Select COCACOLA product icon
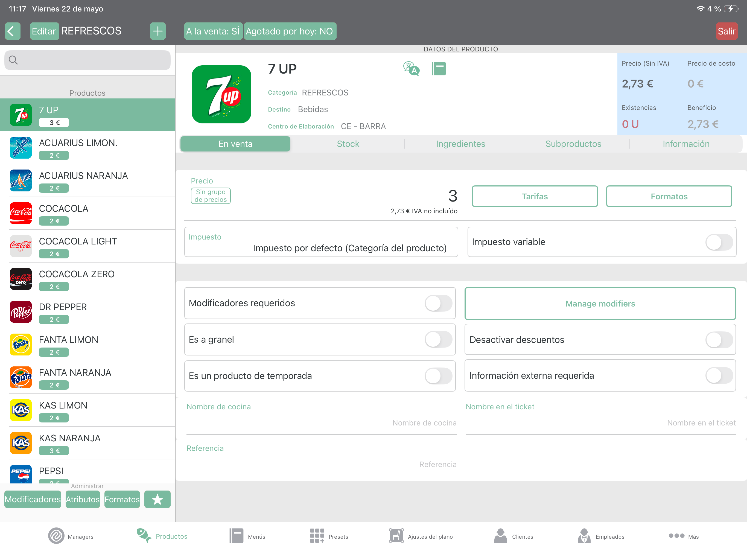Viewport: 747px width, 560px height. [21, 213]
